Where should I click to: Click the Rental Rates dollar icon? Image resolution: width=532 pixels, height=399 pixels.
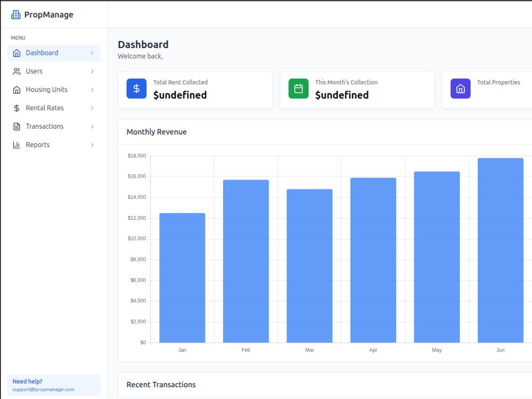tap(16, 108)
